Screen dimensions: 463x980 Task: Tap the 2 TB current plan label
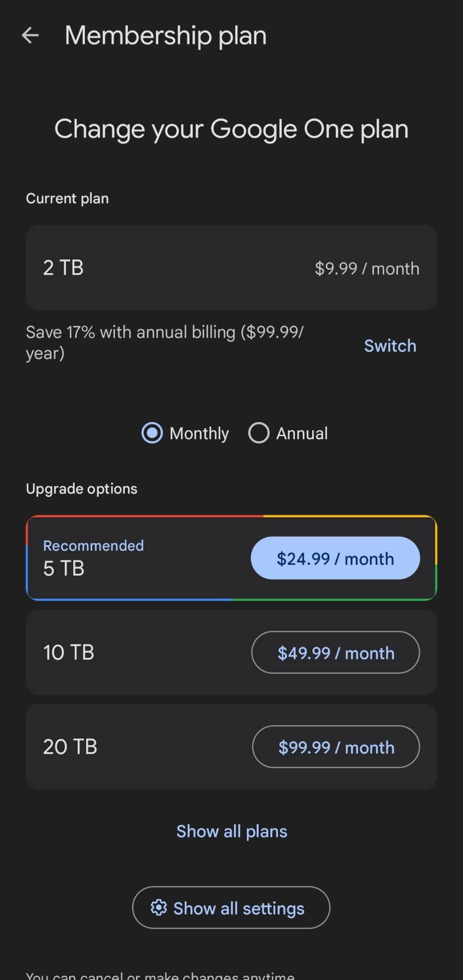click(63, 268)
